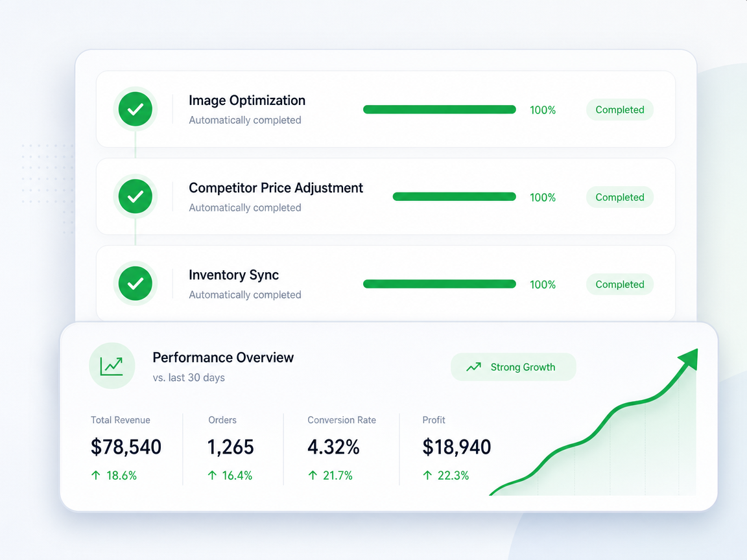Select the Competitor Price Adjustment title
Image resolution: width=747 pixels, height=560 pixels.
[276, 188]
